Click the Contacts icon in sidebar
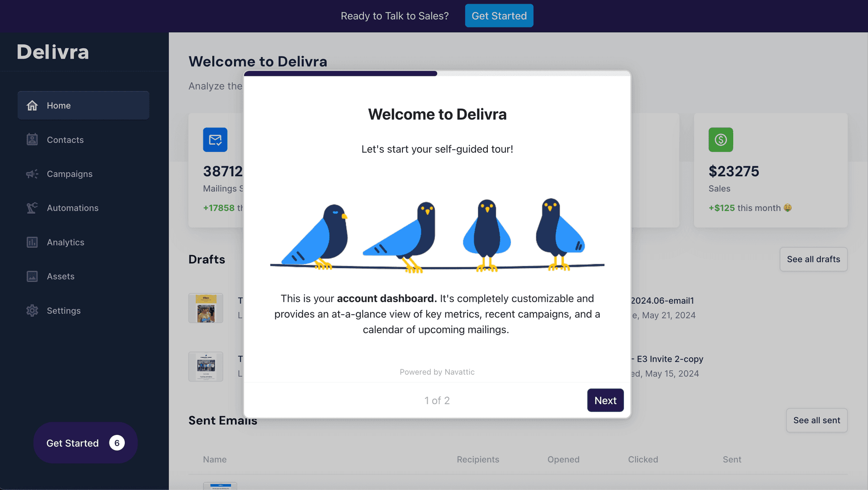Screen dimensions: 868x490 click(32, 140)
